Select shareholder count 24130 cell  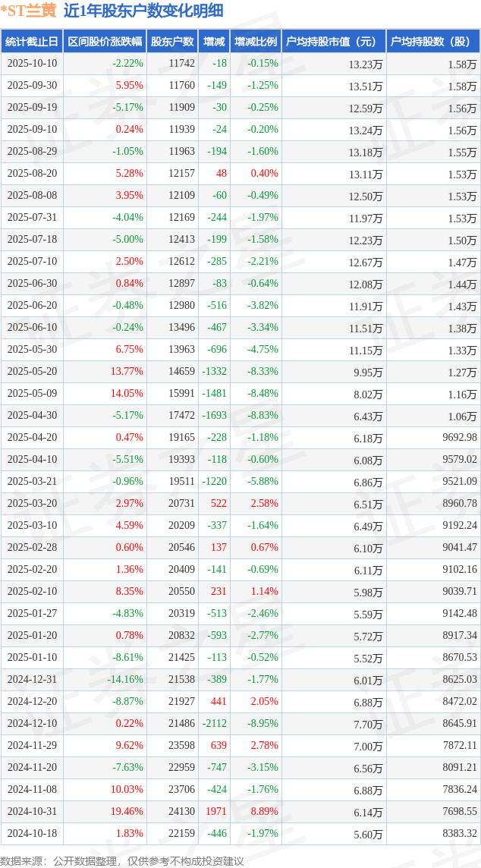pyautogui.click(x=181, y=811)
